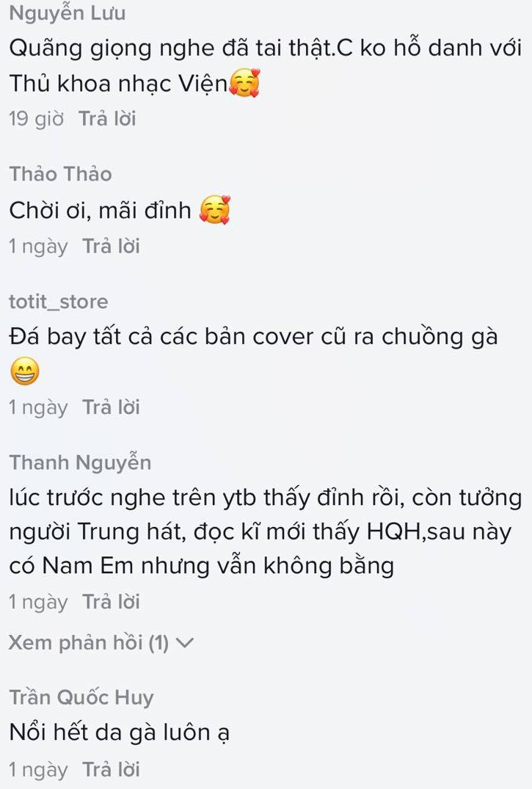Open Nguyễn Lưu's profile name
The image size is (532, 789).
[67, 14]
